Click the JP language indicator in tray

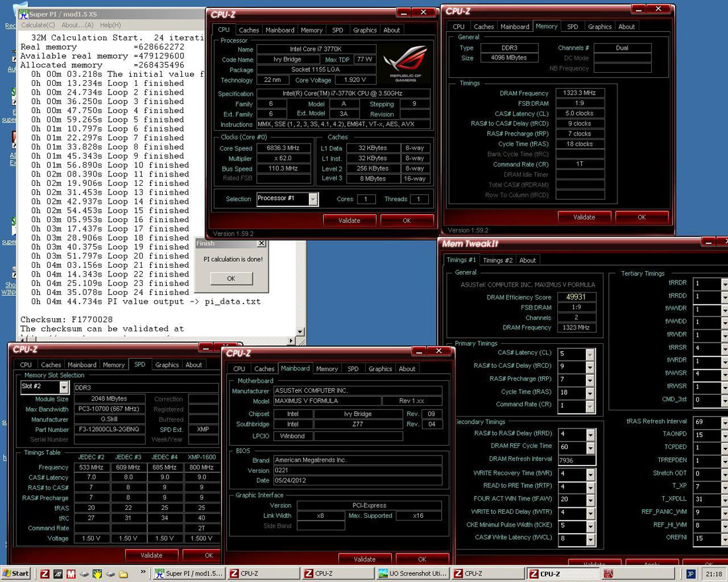click(x=690, y=573)
